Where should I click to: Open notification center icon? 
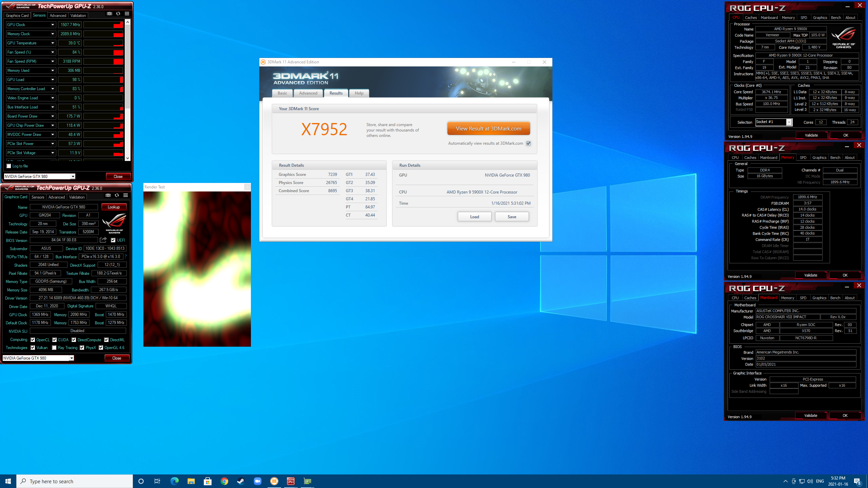pos(857,481)
